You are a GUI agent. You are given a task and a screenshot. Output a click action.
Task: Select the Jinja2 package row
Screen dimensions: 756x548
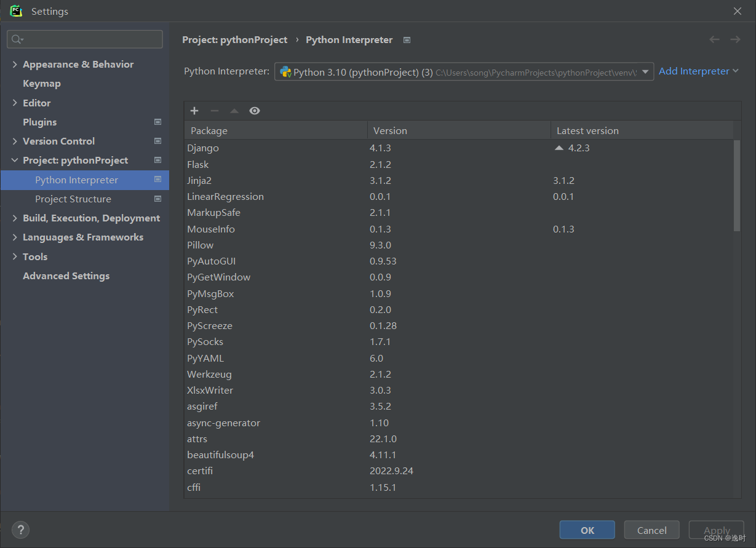point(459,180)
